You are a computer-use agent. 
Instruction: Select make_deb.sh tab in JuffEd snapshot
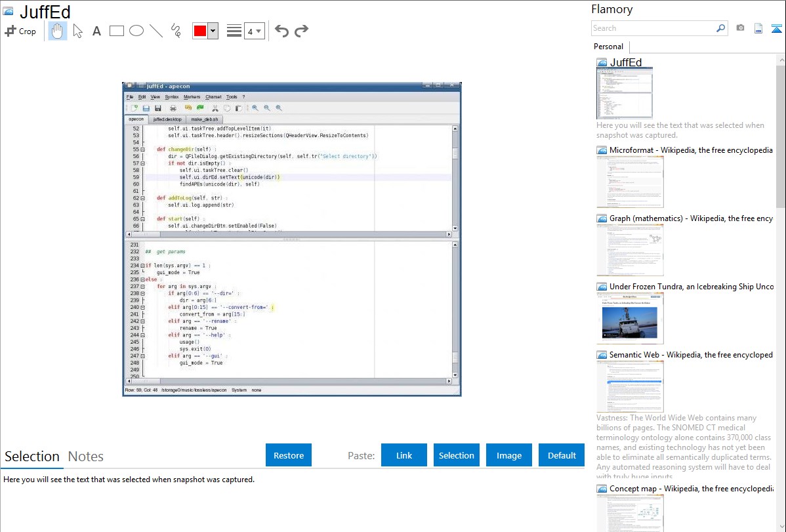tap(205, 119)
